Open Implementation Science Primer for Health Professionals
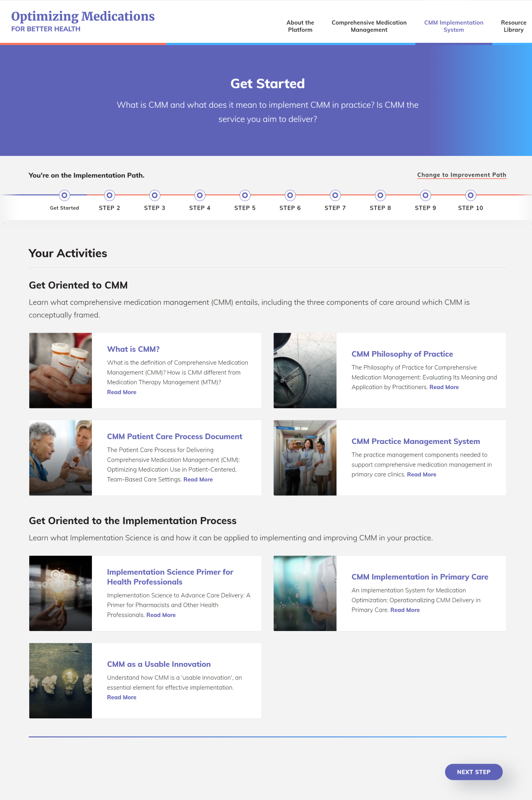532x800 pixels. click(170, 577)
